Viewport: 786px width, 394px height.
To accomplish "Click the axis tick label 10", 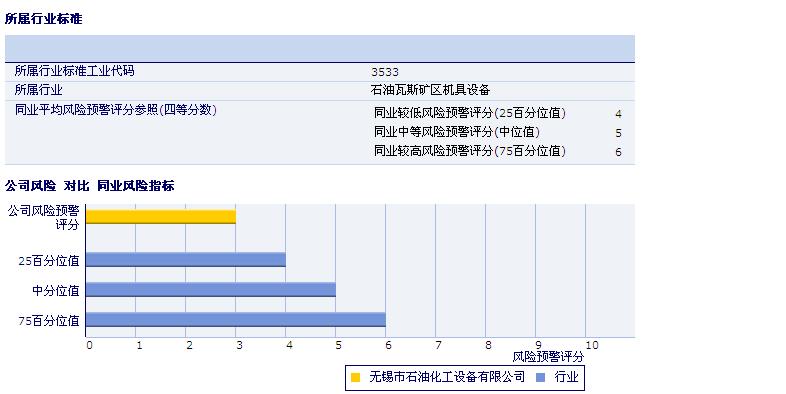I will (592, 345).
